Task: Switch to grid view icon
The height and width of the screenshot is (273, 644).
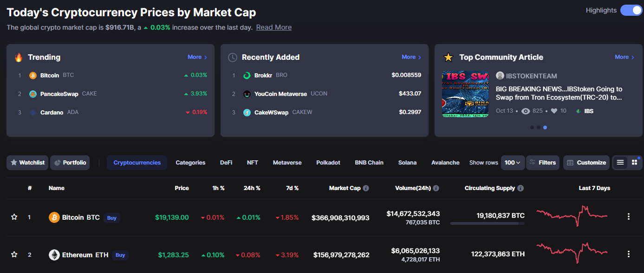Action: (x=634, y=162)
